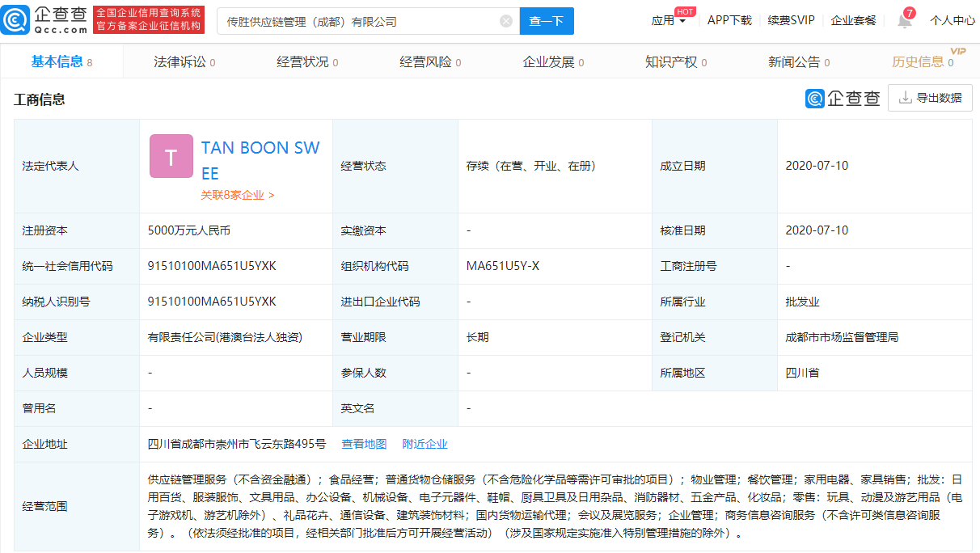Click the company type 有限责任公司(港澳台法人独资)
This screenshot has width=980, height=553.
coord(225,337)
